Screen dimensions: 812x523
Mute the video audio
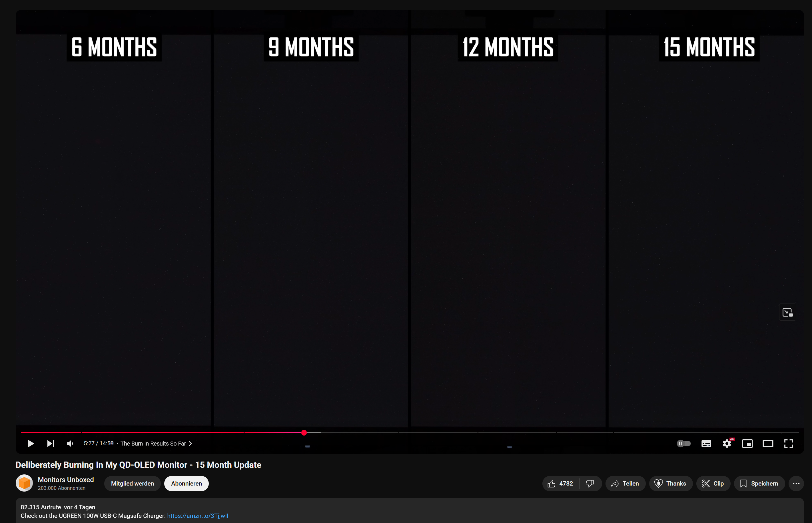click(70, 444)
